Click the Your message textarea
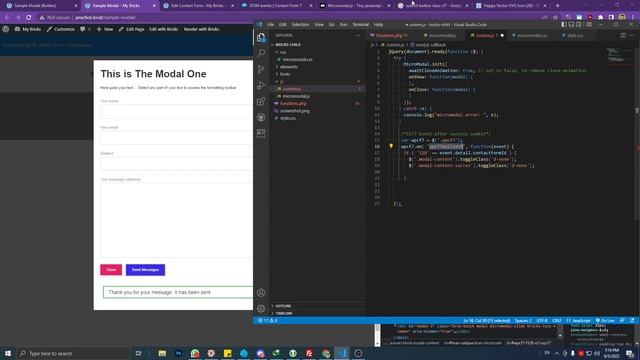Viewport: 640px width, 360px height. pyautogui.click(x=176, y=220)
